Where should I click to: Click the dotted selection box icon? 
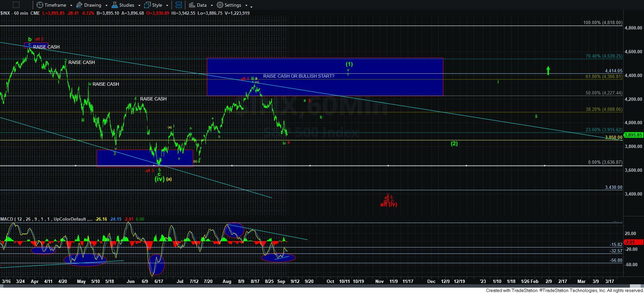click(x=16, y=5)
